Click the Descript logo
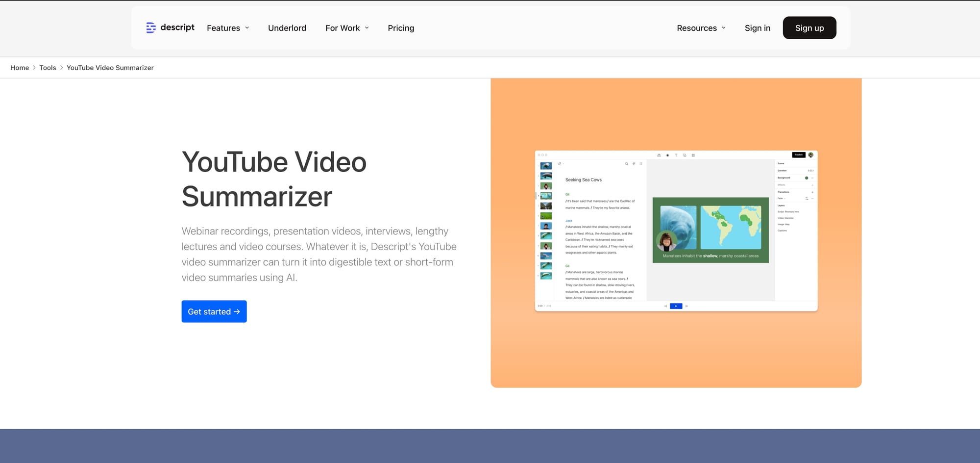 pos(170,27)
